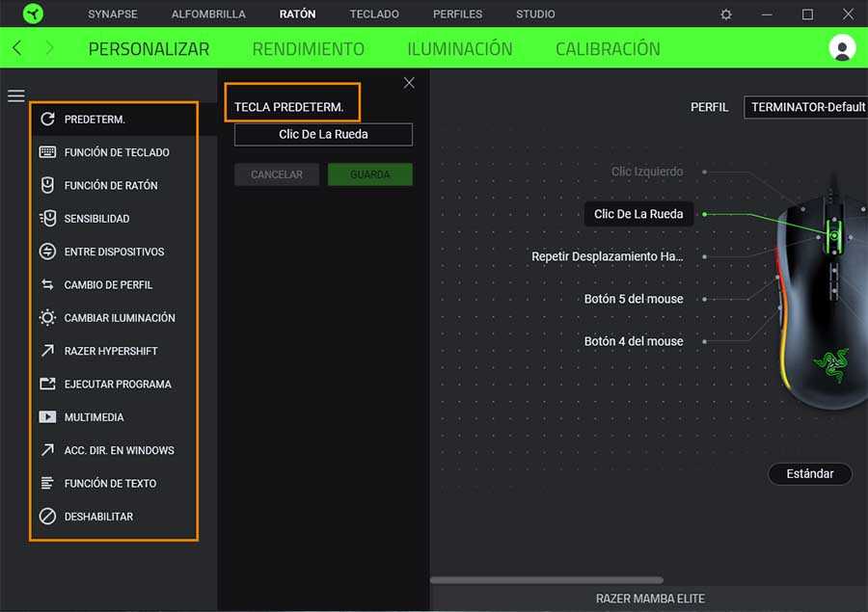Image resolution: width=868 pixels, height=612 pixels.
Task: Select the Sensibilidad icon
Action: click(x=47, y=219)
